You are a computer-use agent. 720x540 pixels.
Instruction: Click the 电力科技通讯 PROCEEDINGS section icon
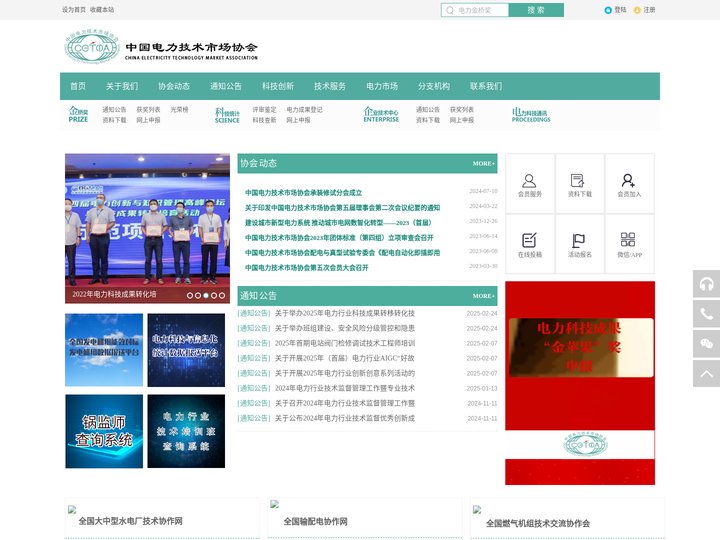pyautogui.click(x=531, y=114)
